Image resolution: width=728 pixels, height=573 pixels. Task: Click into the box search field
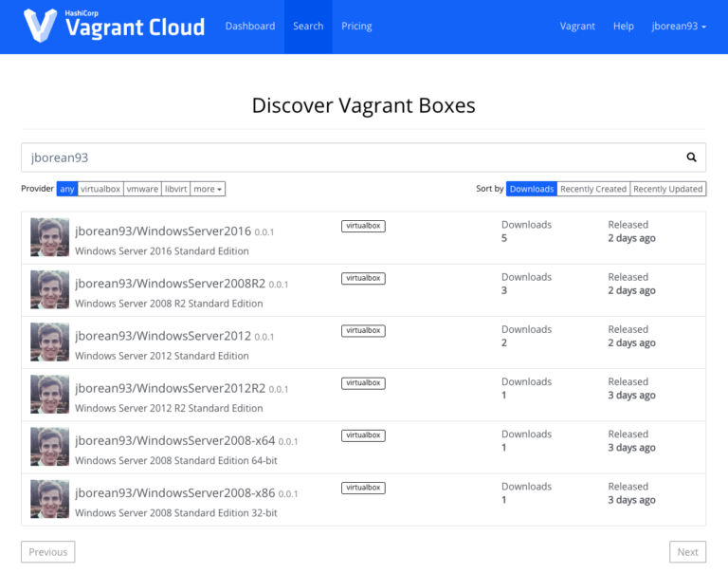(364, 157)
